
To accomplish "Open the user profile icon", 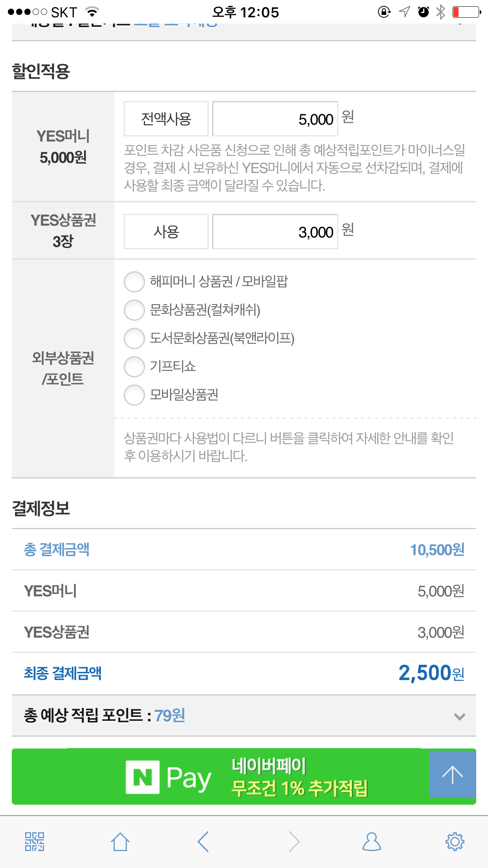I will (371, 842).
